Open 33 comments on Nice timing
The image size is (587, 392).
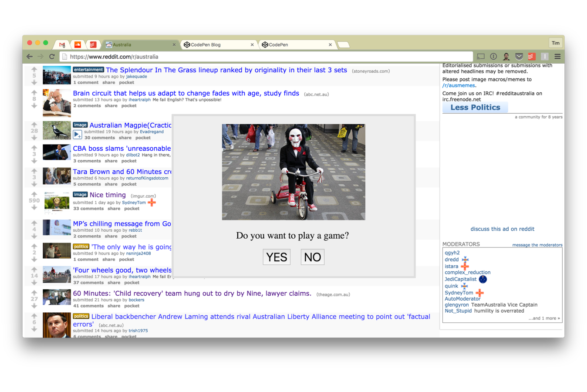[88, 209]
